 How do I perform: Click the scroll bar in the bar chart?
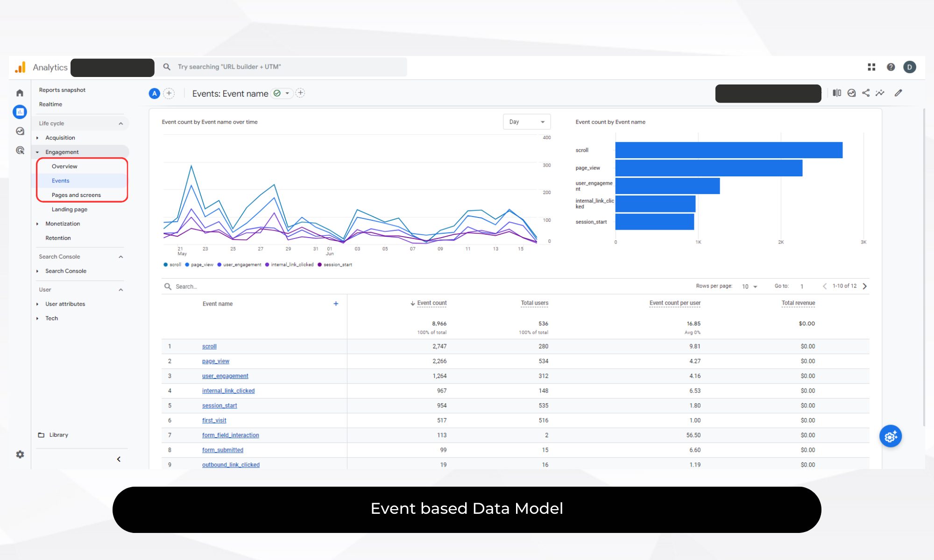pos(729,150)
